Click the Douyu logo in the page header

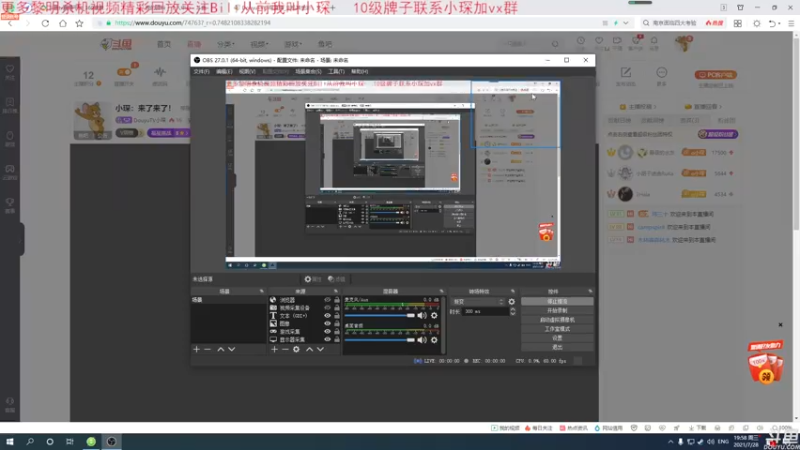[x=116, y=44]
